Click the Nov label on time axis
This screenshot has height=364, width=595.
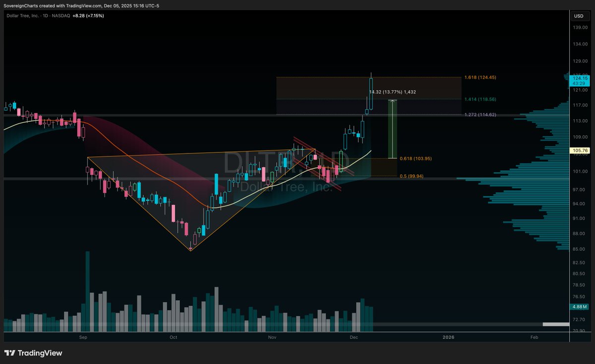[272, 337]
